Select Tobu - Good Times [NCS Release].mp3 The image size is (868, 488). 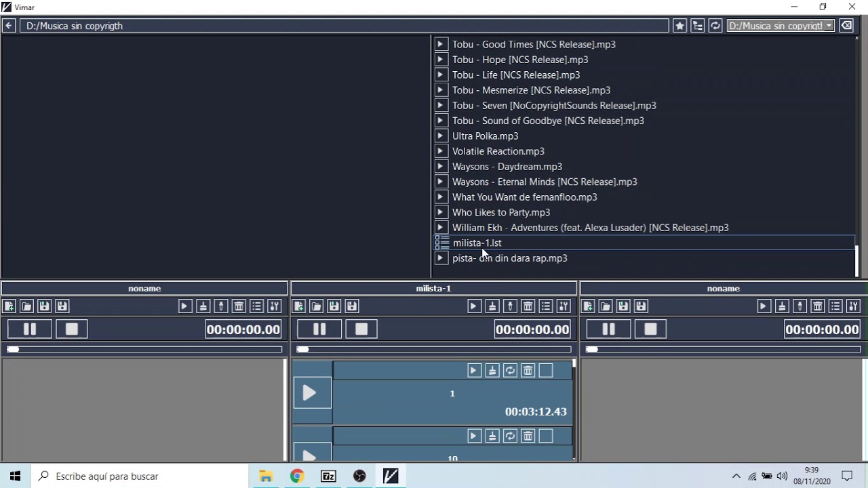[534, 44]
